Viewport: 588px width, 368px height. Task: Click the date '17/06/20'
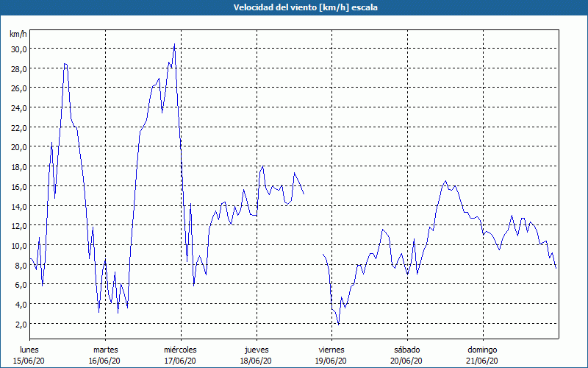180,361
